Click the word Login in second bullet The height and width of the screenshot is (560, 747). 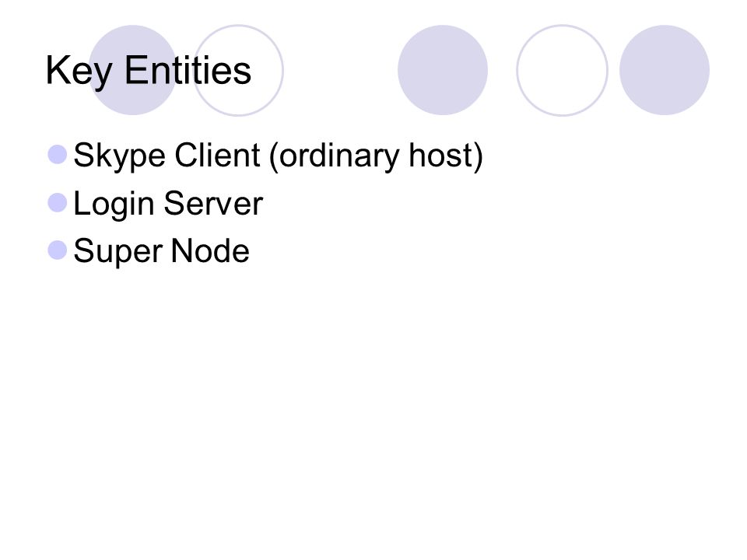[114, 205]
